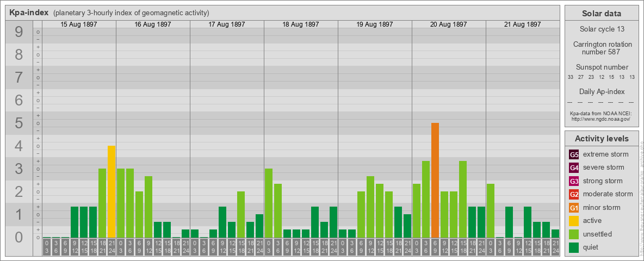Click the Solar cycle 13 text
Viewport: 644px width, 261px height.
click(601, 29)
